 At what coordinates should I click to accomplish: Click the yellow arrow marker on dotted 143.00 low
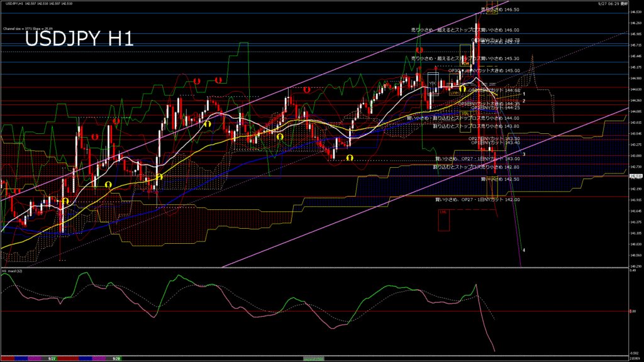click(349, 158)
